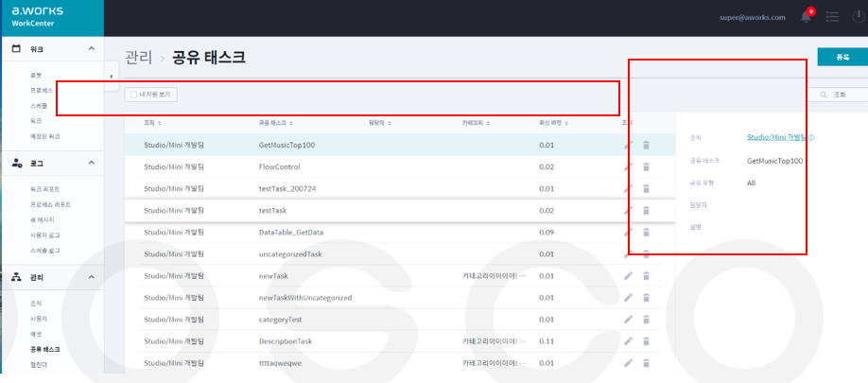This screenshot has height=383, width=868.
Task: Open the list menu icon in header
Action: click(x=832, y=17)
